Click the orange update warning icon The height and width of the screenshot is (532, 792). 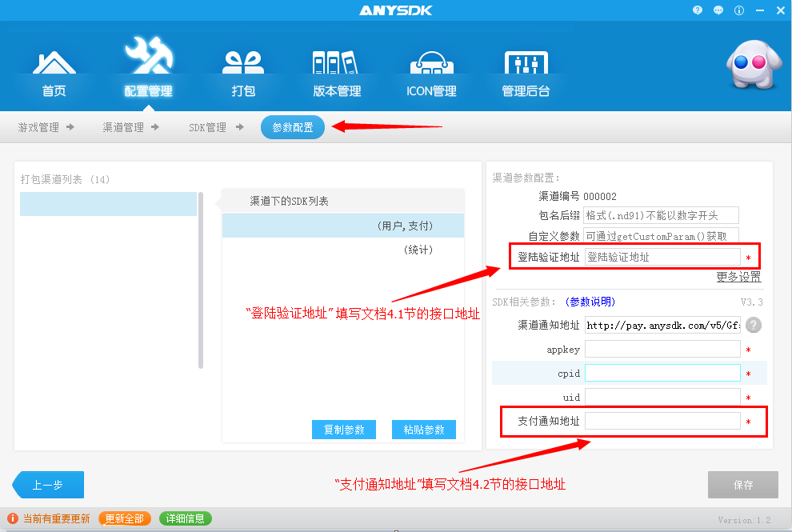[x=13, y=518]
